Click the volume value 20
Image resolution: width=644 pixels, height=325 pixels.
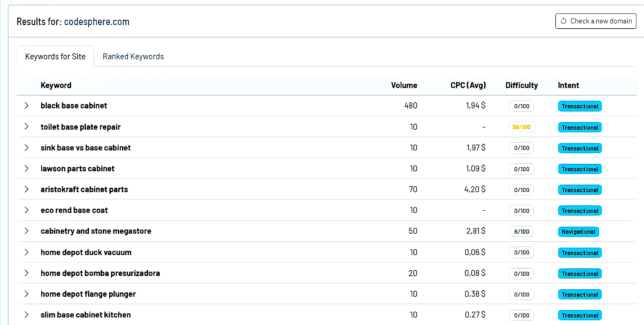pyautogui.click(x=413, y=273)
